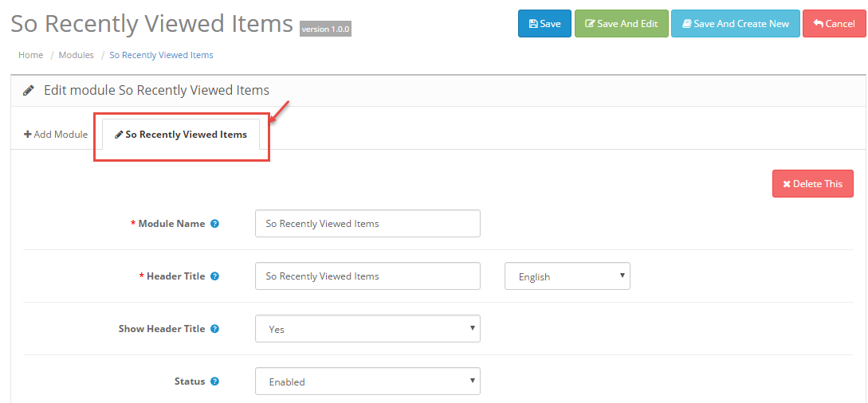
Task: Click the pencil icon on the module tab
Action: click(x=119, y=135)
